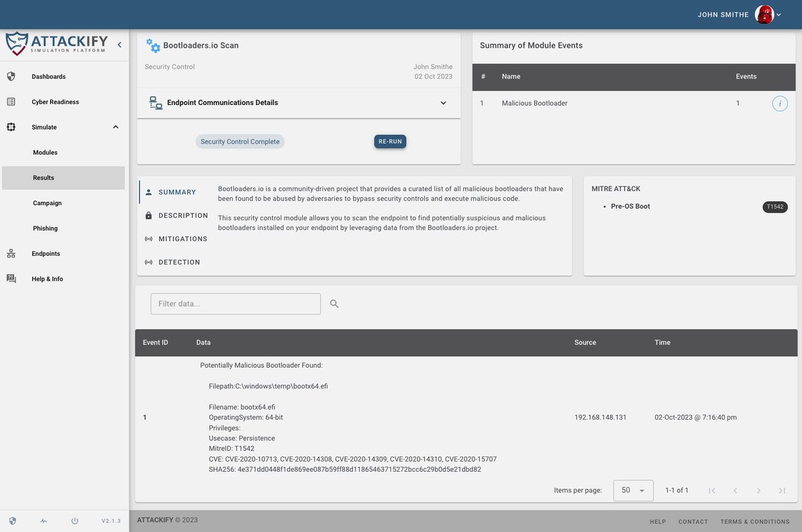Screen dimensions: 802x532
Task: Click the Malicious Bootloader row name
Action: [535, 104]
